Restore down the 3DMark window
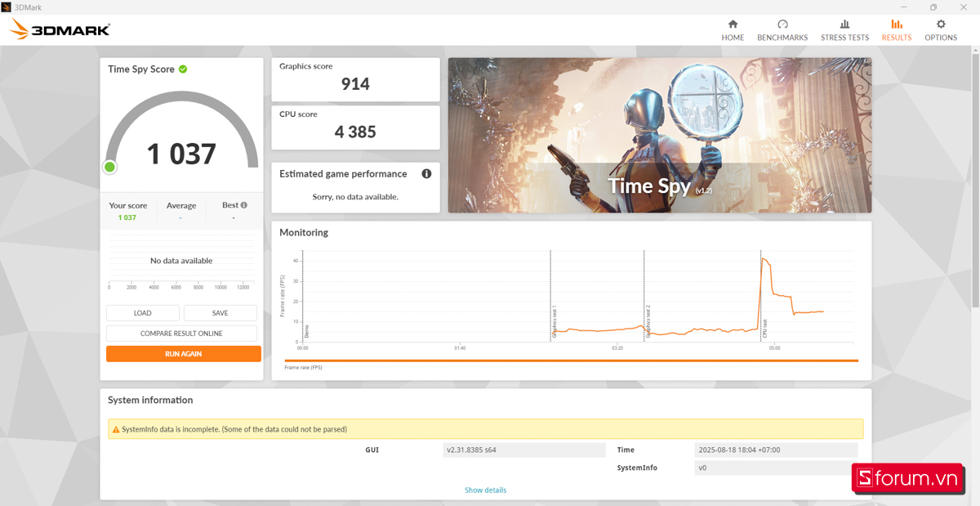The image size is (980, 506). (x=933, y=7)
